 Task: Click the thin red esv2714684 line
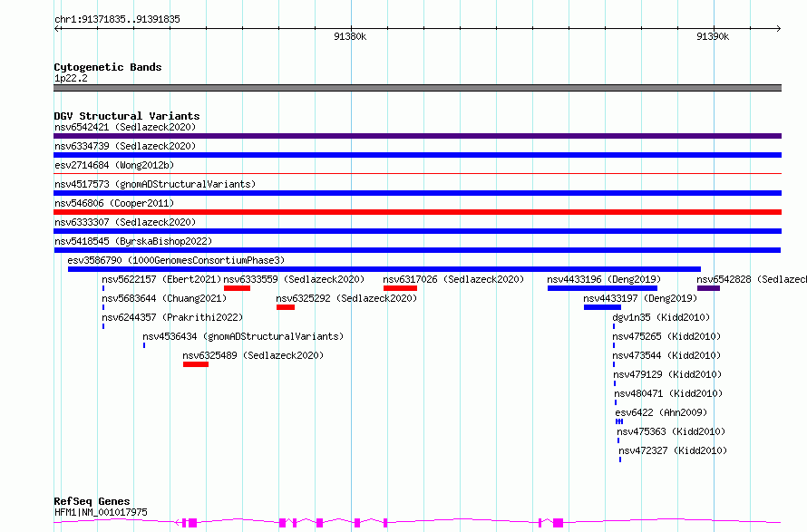click(x=417, y=174)
